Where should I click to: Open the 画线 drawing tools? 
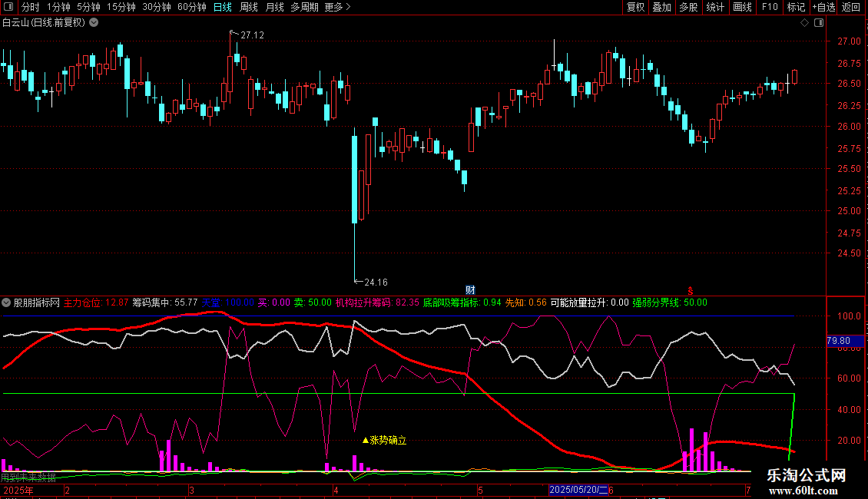pyautogui.click(x=742, y=7)
